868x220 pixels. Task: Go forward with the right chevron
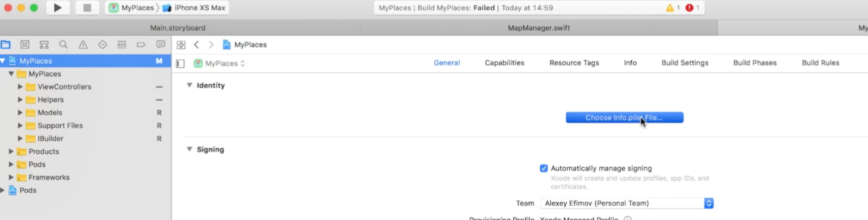(211, 45)
